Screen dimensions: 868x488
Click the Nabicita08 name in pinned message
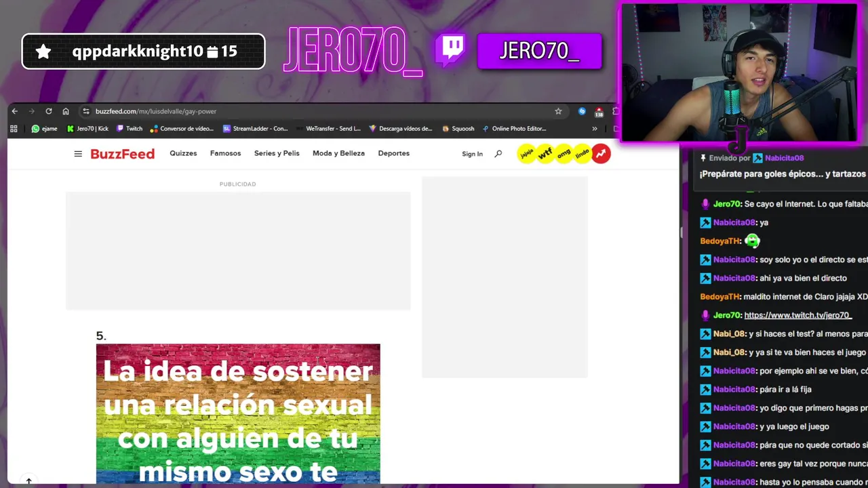(784, 158)
